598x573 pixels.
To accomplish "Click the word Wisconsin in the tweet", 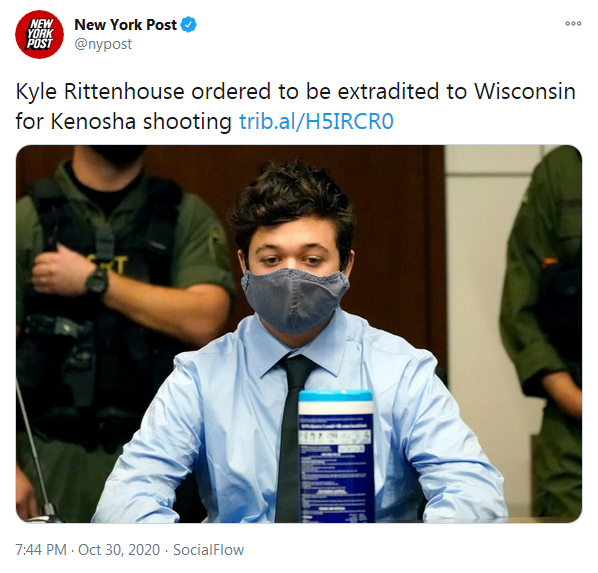I will [525, 92].
